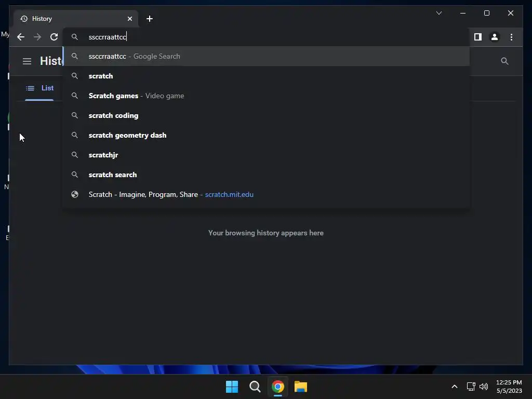Viewport: 532px width, 399px height.
Task: Pick 'scratch geometry dash' suggestion
Action: click(x=267, y=135)
